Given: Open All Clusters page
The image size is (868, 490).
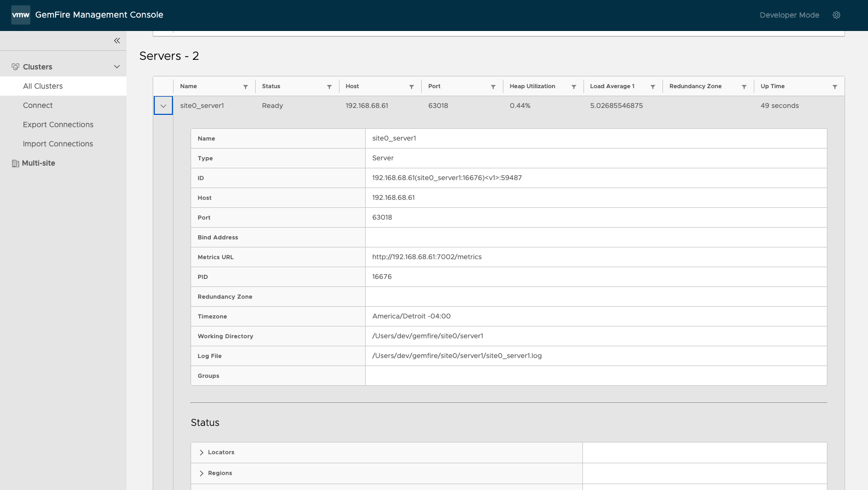Looking at the screenshot, I should click(x=63, y=86).
